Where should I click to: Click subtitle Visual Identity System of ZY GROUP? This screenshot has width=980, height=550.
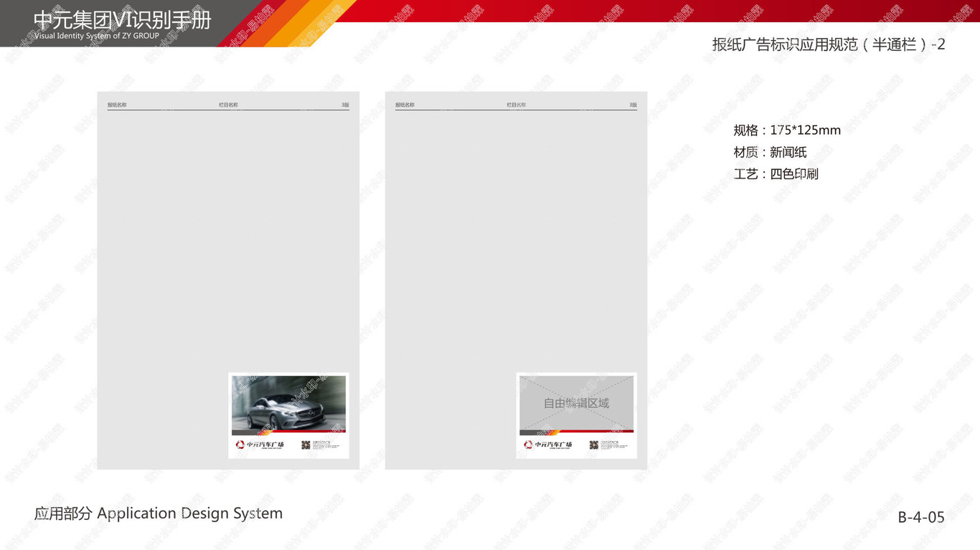(97, 36)
